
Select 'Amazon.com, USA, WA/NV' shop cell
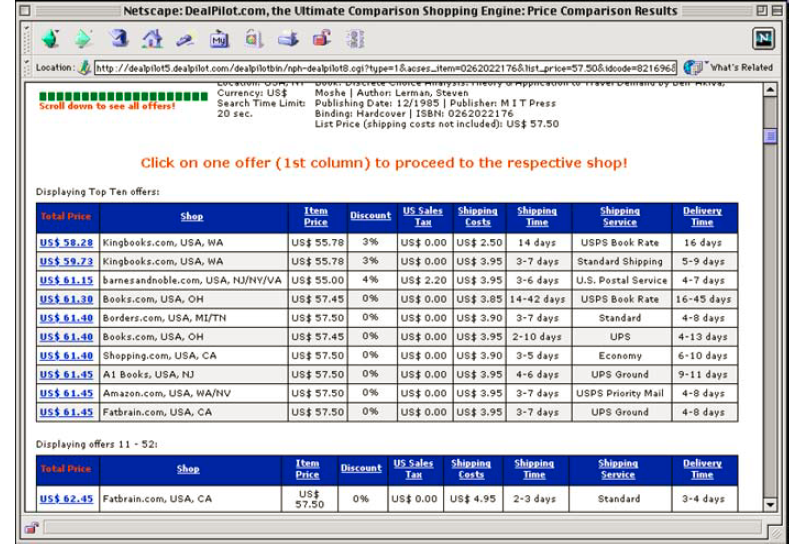194,393
